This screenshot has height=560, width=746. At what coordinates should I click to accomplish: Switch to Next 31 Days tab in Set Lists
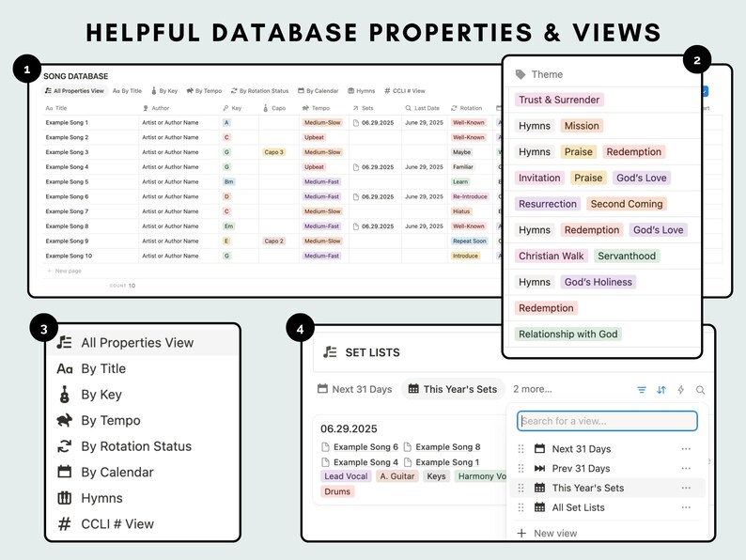(x=355, y=389)
